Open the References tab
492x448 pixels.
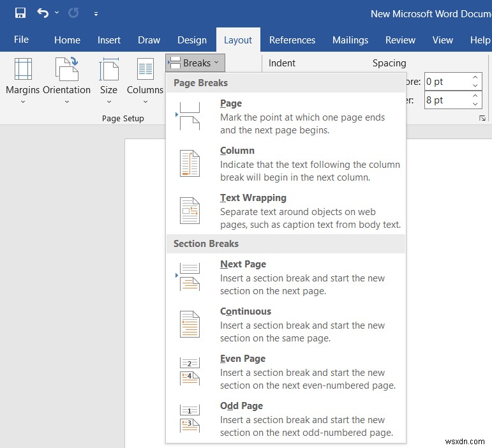pos(292,40)
